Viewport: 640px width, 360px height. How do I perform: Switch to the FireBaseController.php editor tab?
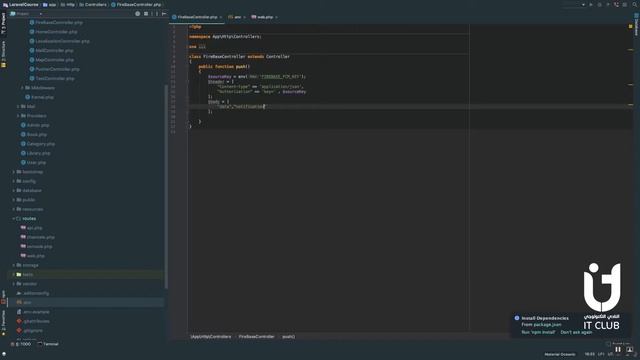197,17
